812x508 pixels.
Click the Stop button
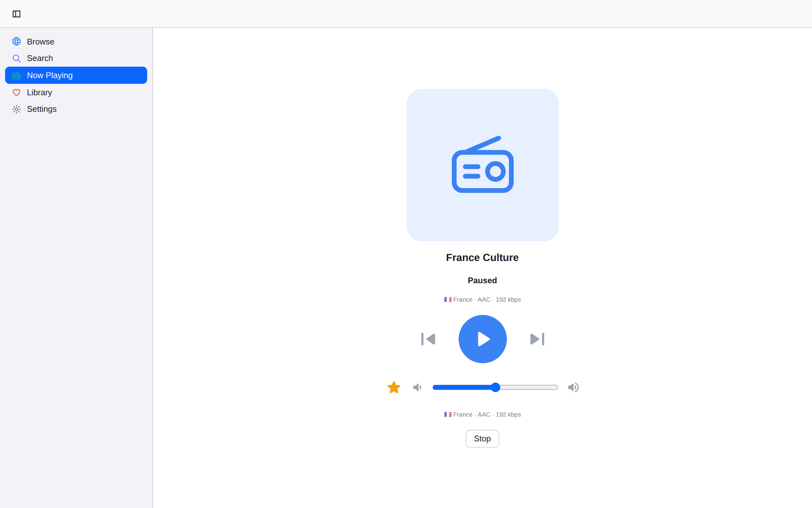click(x=482, y=439)
